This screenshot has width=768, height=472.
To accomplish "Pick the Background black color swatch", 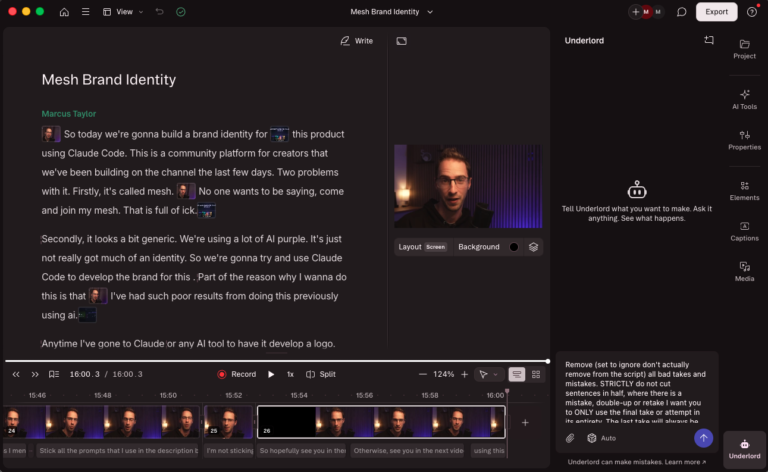I will pyautogui.click(x=514, y=247).
